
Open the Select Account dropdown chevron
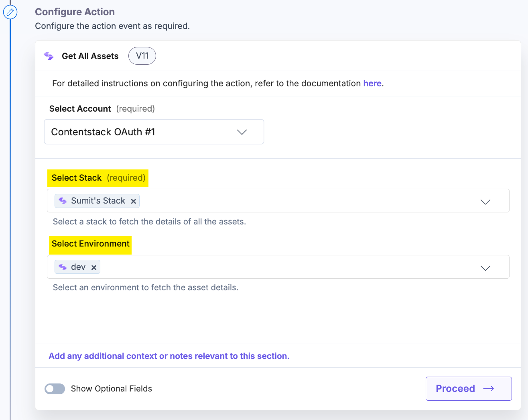242,132
